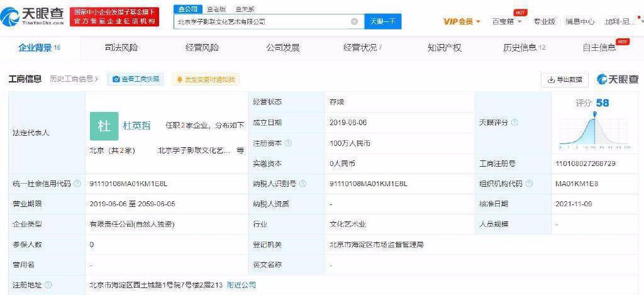The height and width of the screenshot is (295, 644).
Task: Clear the search box with the X icon
Action: [355, 22]
